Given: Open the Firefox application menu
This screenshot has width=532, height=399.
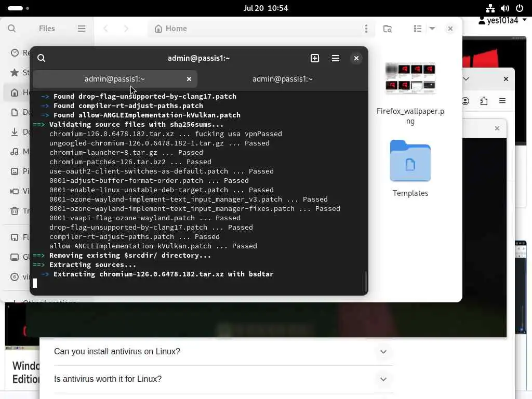Looking at the screenshot, I should tap(502, 101).
